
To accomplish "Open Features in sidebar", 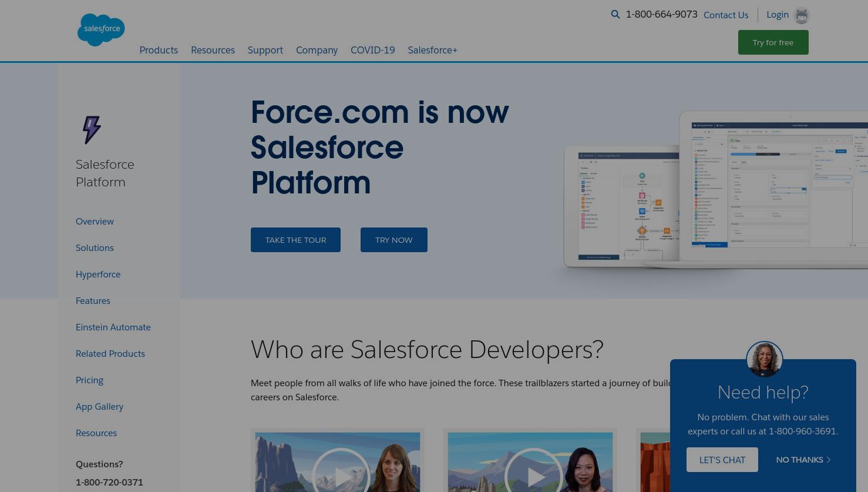I will [93, 300].
